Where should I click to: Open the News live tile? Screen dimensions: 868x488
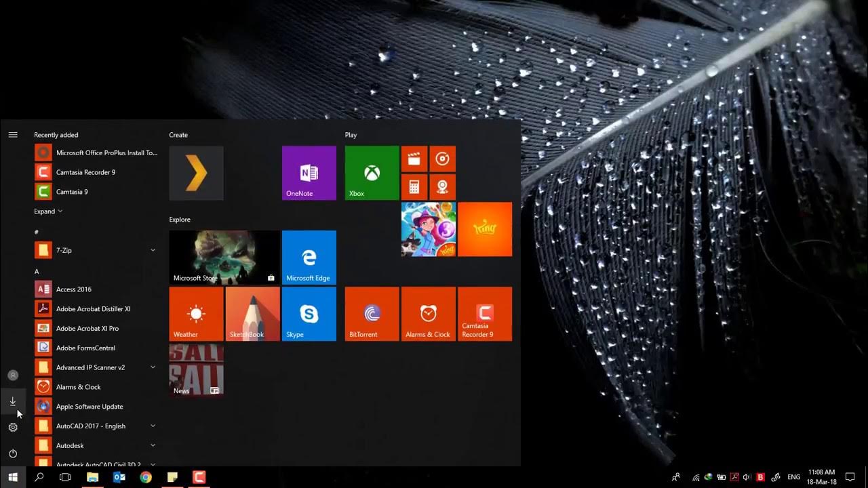point(196,370)
